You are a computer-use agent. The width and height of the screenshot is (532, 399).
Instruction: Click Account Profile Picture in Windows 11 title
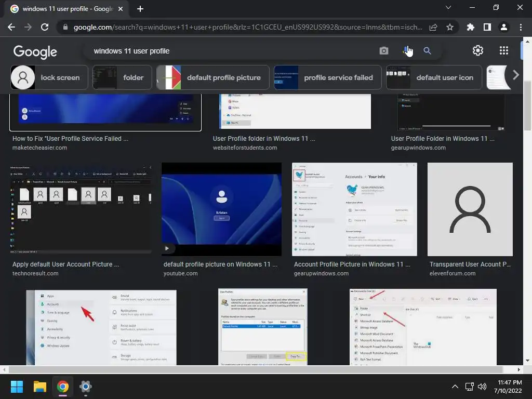[x=352, y=264]
